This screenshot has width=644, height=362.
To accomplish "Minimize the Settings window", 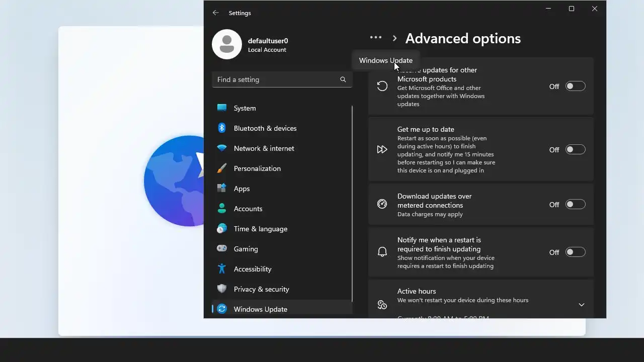I will pyautogui.click(x=548, y=9).
